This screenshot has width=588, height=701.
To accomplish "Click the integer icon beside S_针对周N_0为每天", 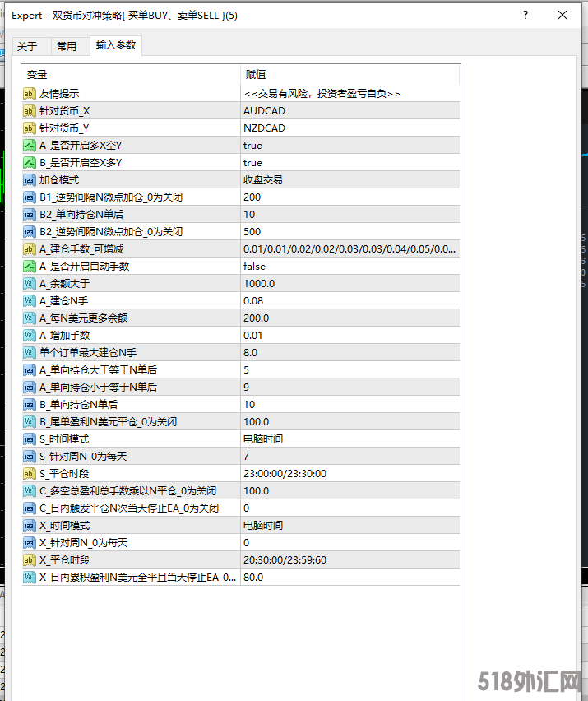I will [29, 457].
